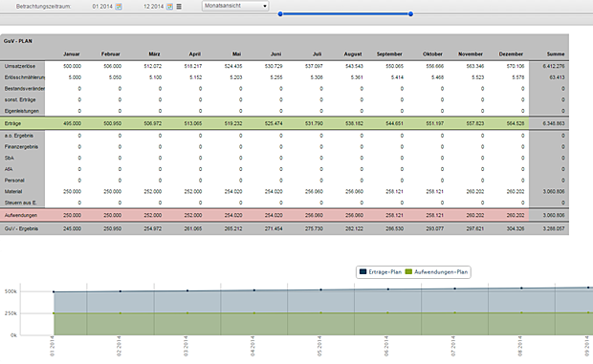Click the right handle of the period slider
This screenshot has height=364, width=593.
[410, 14]
